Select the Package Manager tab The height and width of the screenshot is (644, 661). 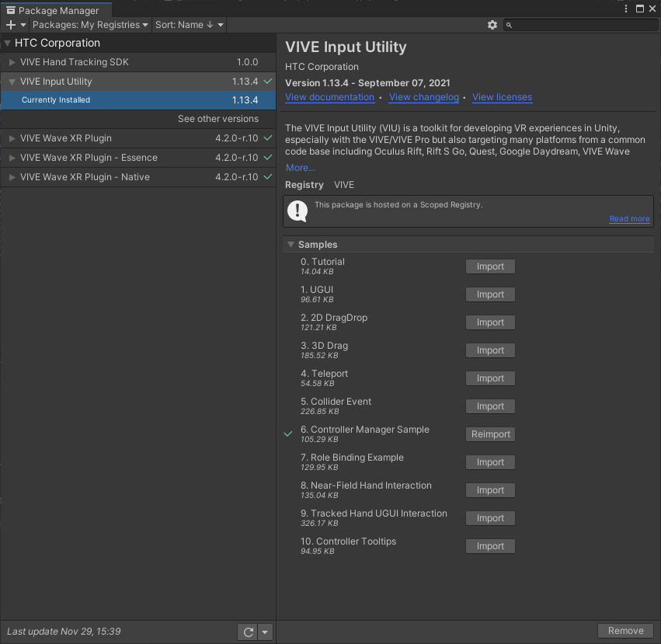54,10
